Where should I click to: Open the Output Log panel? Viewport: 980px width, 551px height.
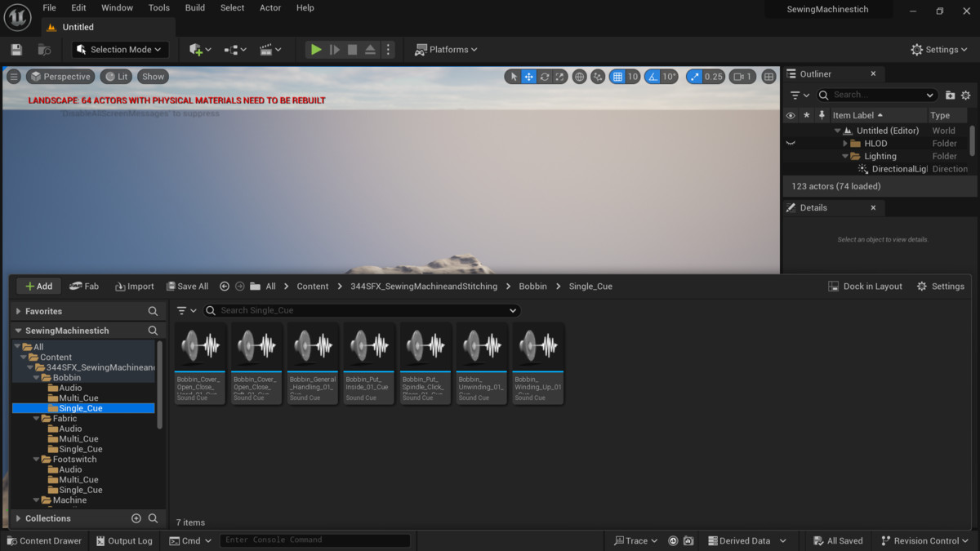[x=123, y=540]
